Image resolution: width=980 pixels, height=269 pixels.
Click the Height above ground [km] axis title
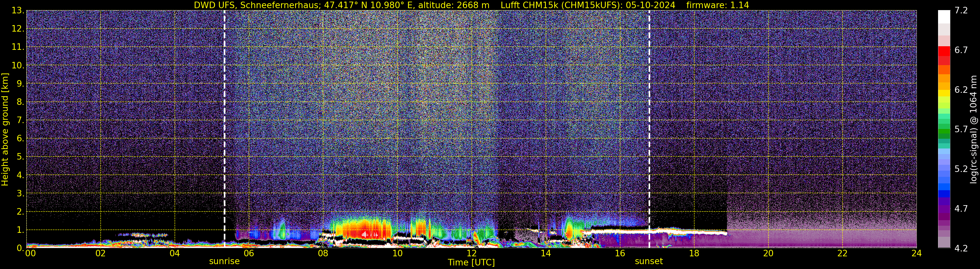coord(5,129)
